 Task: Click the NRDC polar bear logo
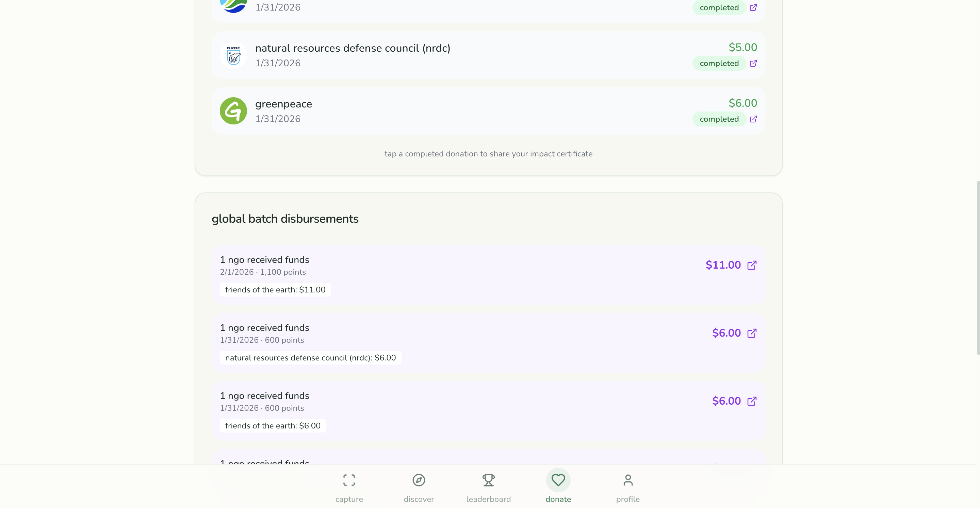(233, 55)
